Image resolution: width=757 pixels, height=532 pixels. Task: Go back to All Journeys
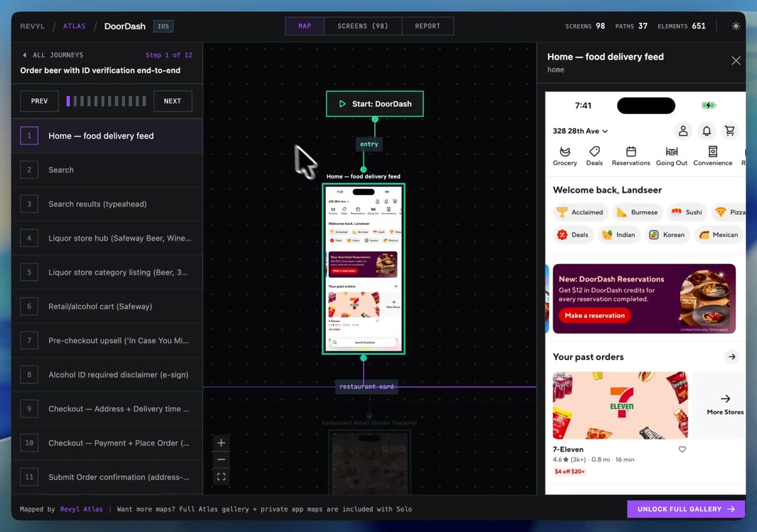53,55
